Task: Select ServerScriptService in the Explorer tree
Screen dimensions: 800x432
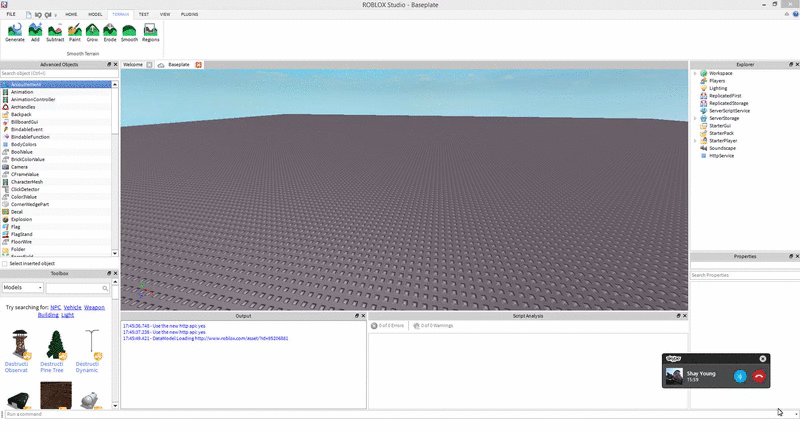Action: click(730, 111)
